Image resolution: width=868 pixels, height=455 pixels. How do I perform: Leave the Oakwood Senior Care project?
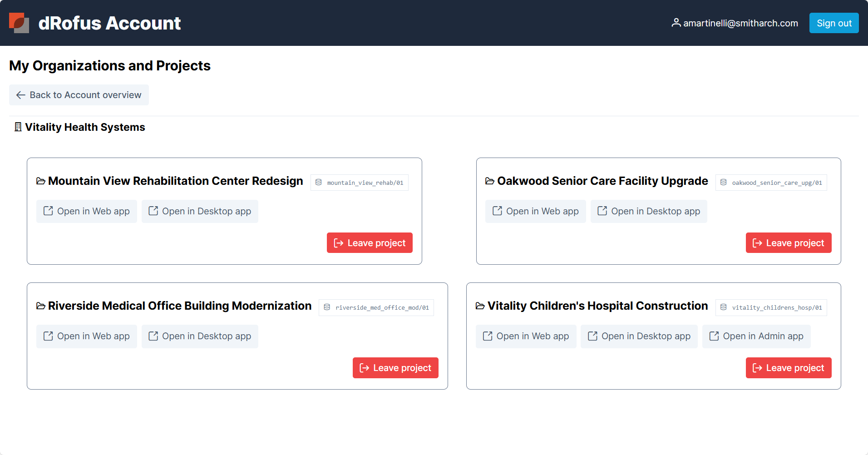[x=788, y=243]
